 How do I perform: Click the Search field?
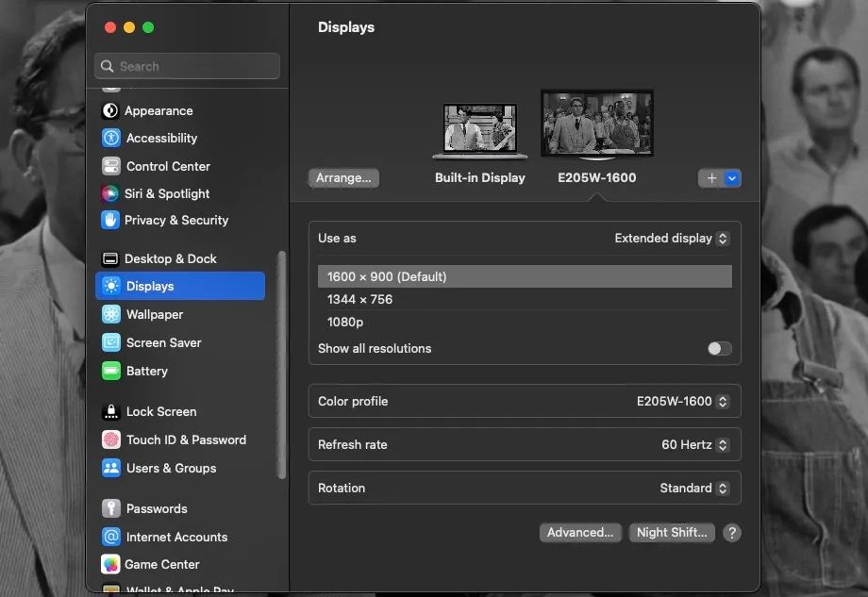click(186, 66)
